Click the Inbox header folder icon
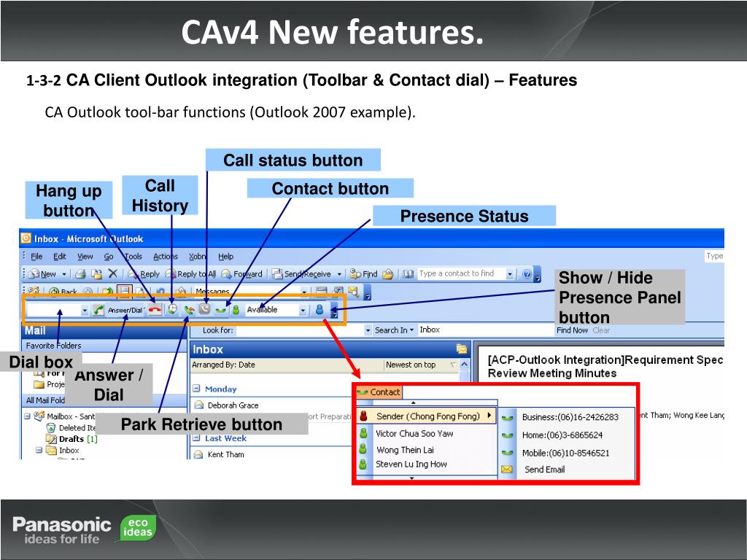Image resolution: width=747 pixels, height=560 pixels. pos(461,349)
